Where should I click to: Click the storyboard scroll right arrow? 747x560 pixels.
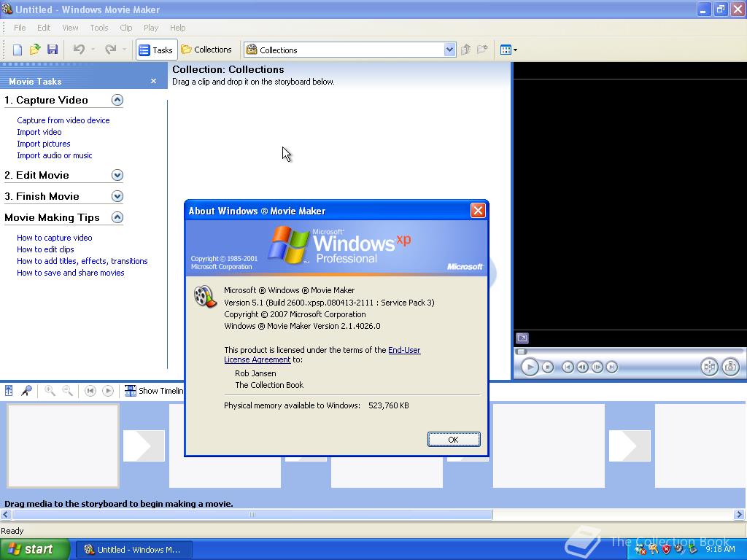point(740,514)
